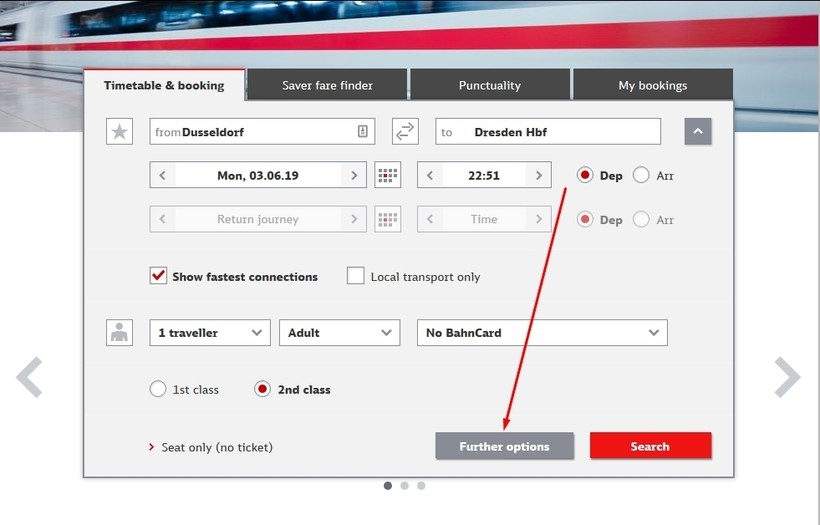Click the Further options button
Screen dimensions: 820x525
(x=504, y=446)
